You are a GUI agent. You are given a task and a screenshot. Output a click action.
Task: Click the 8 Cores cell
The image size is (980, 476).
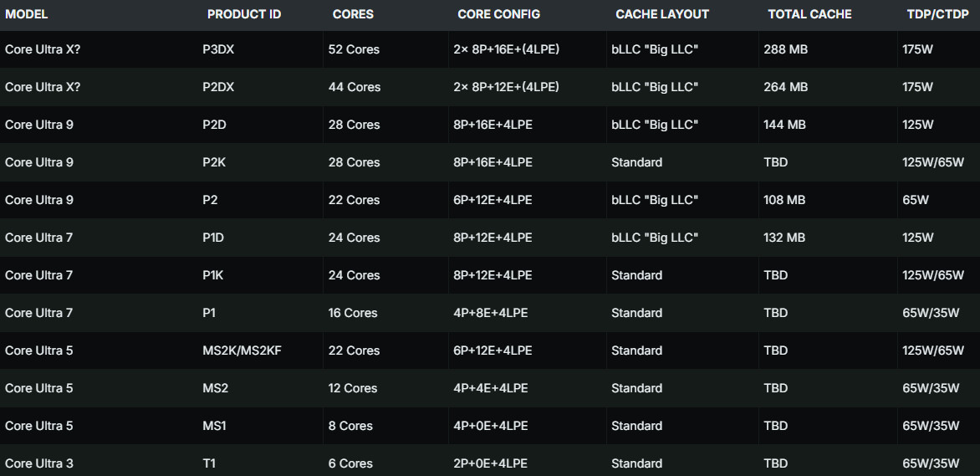click(350, 426)
